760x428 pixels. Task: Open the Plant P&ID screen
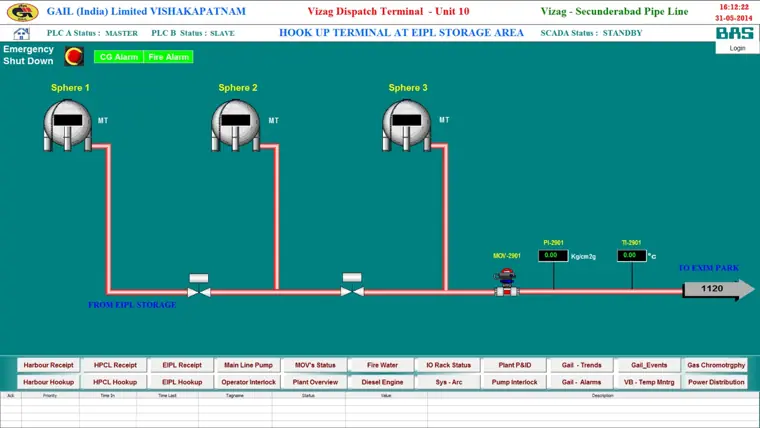pos(515,365)
